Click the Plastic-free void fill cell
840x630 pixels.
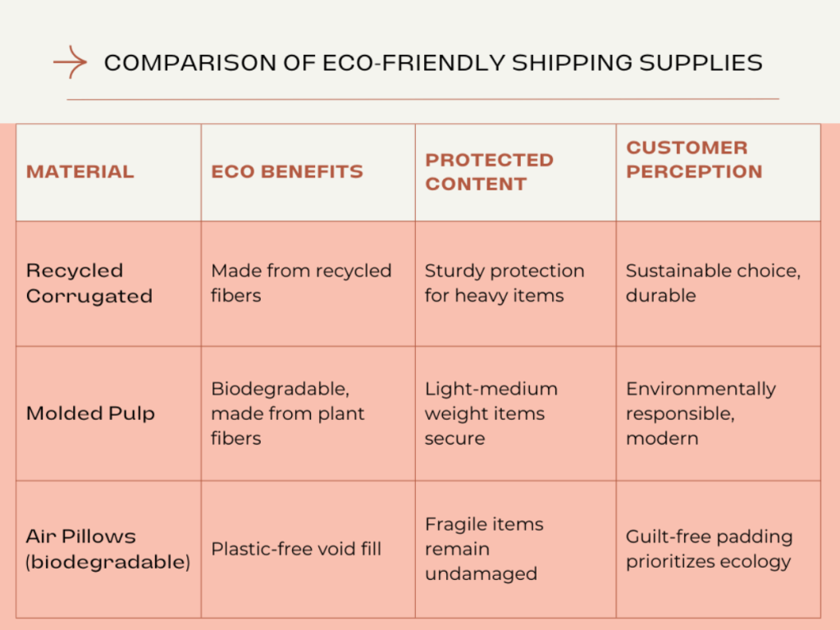[296, 549]
